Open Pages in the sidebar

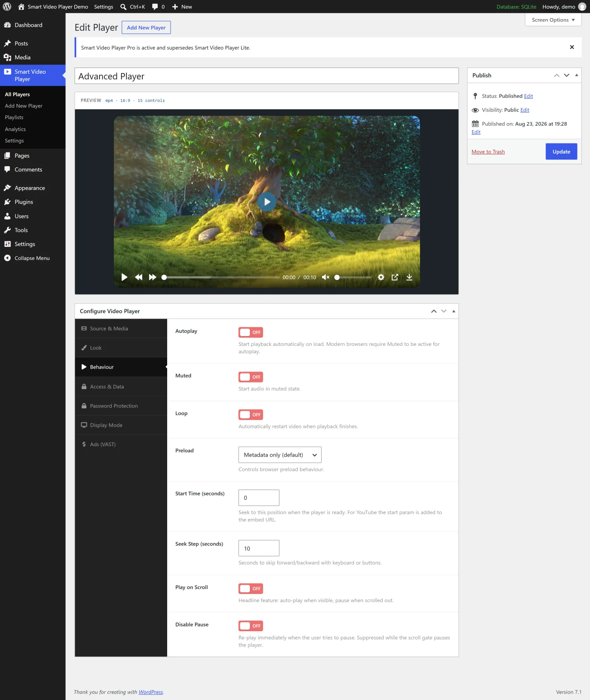tap(22, 156)
